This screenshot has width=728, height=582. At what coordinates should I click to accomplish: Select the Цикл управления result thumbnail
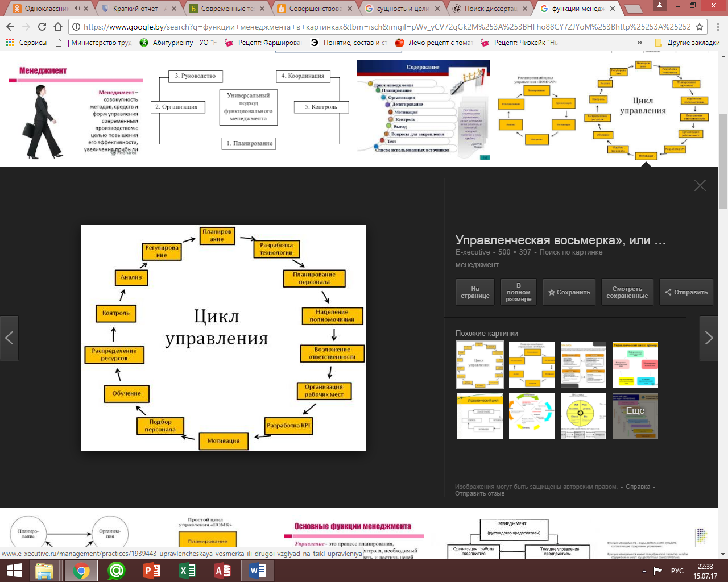click(x=646, y=110)
